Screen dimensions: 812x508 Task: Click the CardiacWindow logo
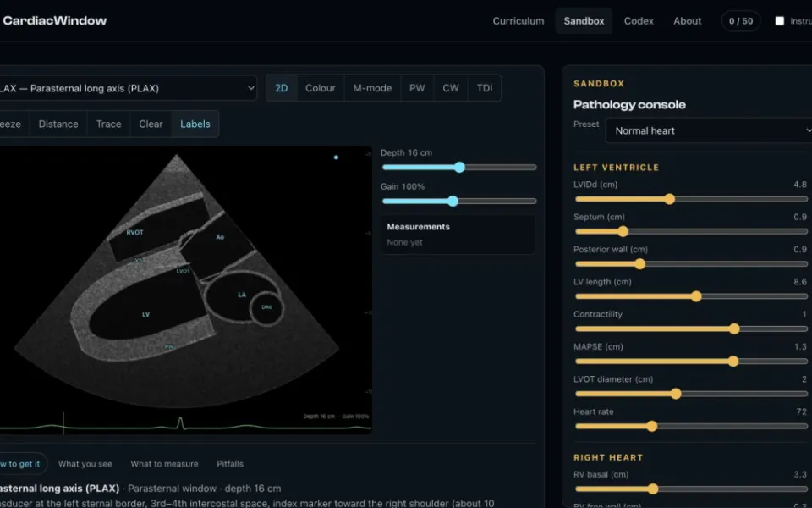[x=54, y=20]
